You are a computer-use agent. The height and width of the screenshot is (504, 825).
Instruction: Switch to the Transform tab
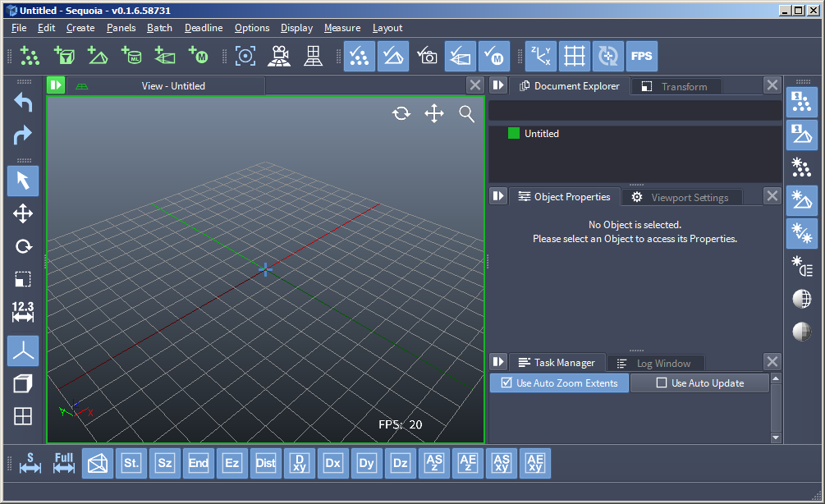(x=676, y=86)
